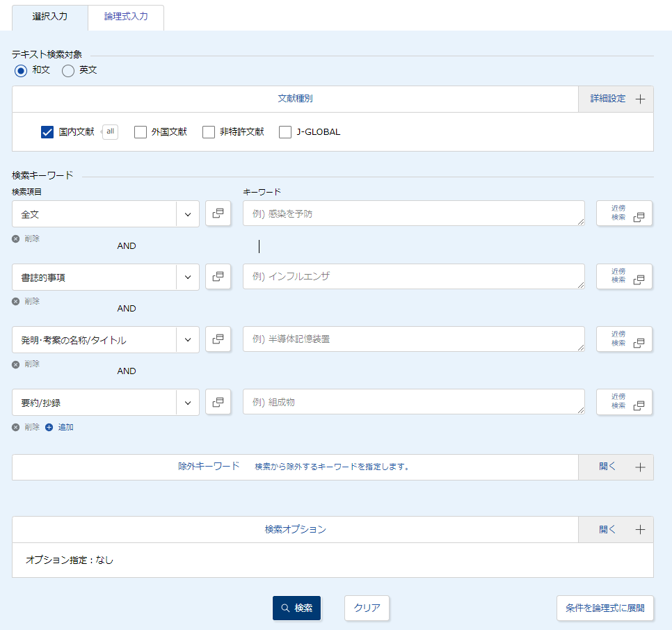The height and width of the screenshot is (630, 672).
Task: Click the all badge beside 国内文献
Action: pos(110,131)
